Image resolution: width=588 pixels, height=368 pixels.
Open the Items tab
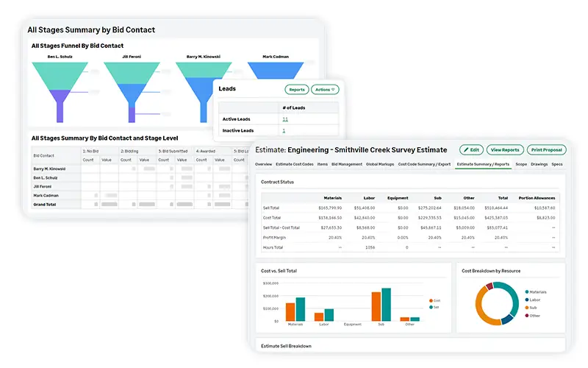(x=322, y=164)
